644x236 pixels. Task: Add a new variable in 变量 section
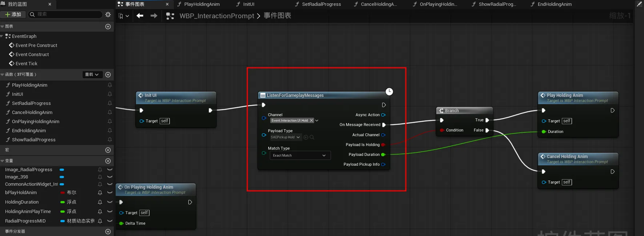tap(108, 161)
